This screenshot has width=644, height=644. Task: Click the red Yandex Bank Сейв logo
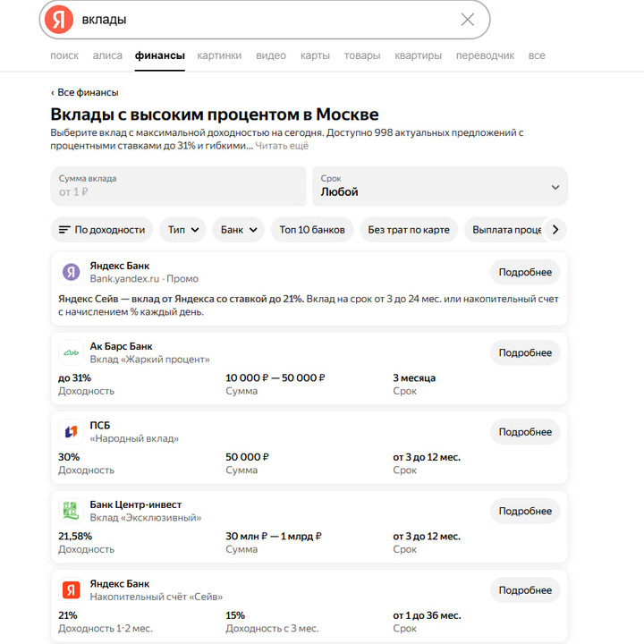(x=71, y=590)
